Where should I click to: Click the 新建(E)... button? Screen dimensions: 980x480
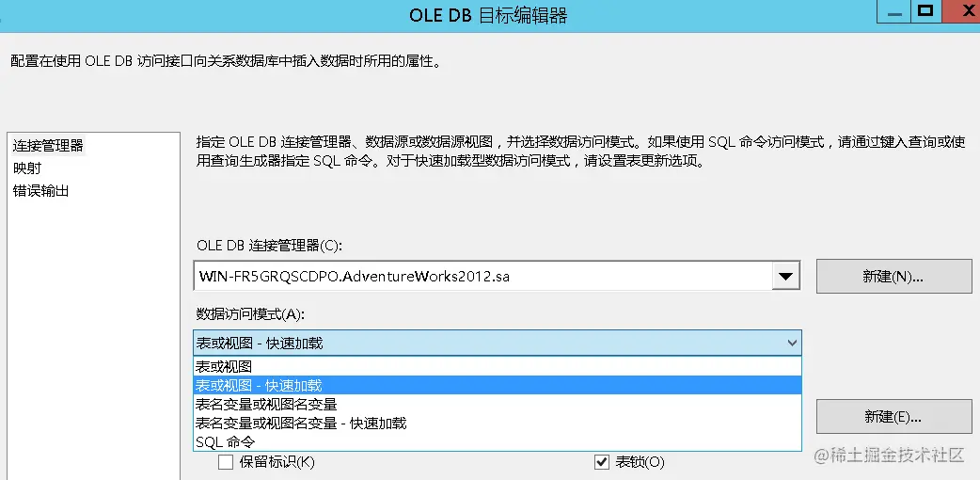[x=893, y=417]
